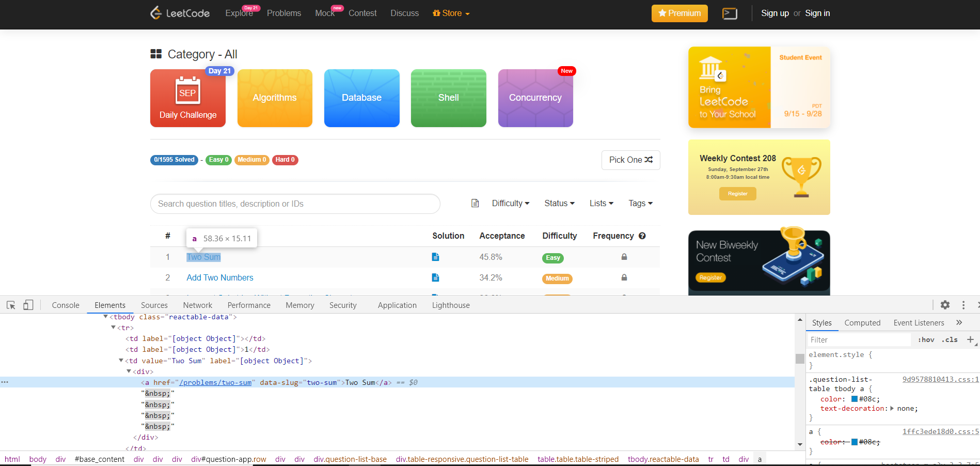Open the Database category card
This screenshot has width=980, height=466.
tap(362, 98)
